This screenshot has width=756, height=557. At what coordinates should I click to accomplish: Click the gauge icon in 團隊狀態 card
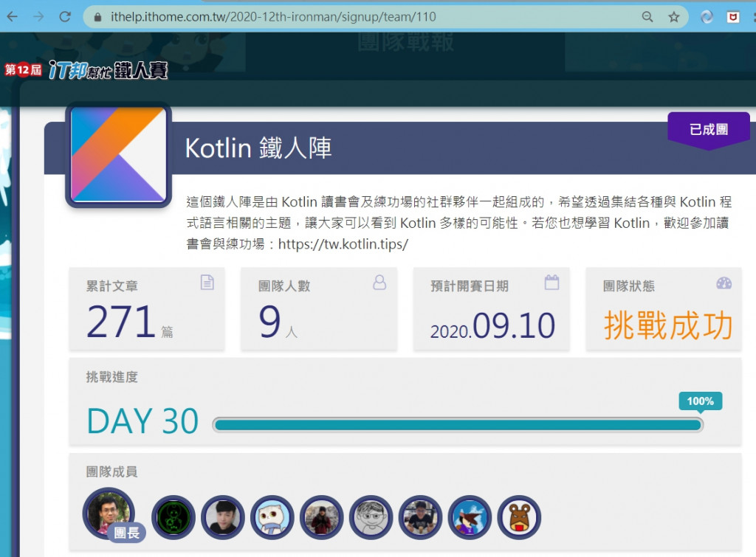[724, 283]
